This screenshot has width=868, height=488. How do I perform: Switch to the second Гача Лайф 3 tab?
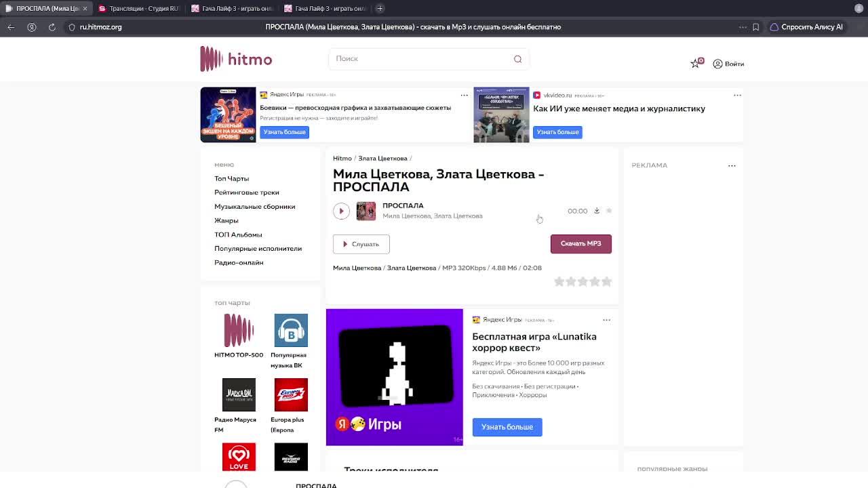click(x=325, y=8)
